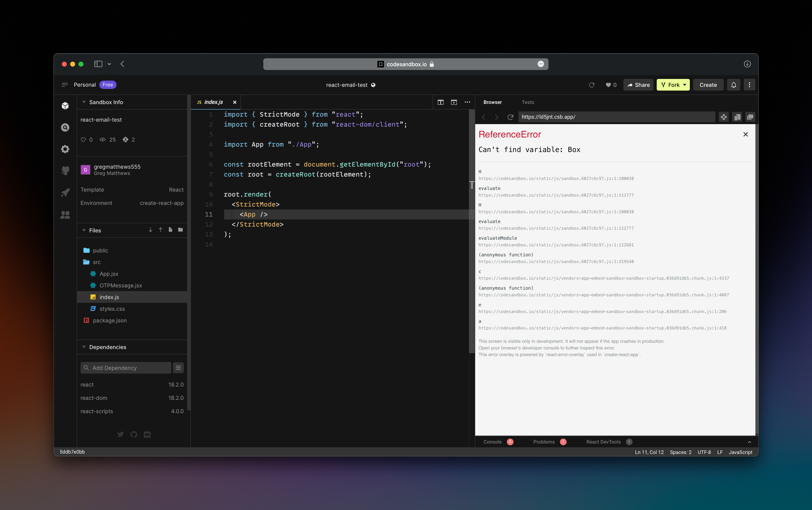Open the GitHub sidebar panel icon
Viewport: 812px width, 510px height.
(65, 171)
